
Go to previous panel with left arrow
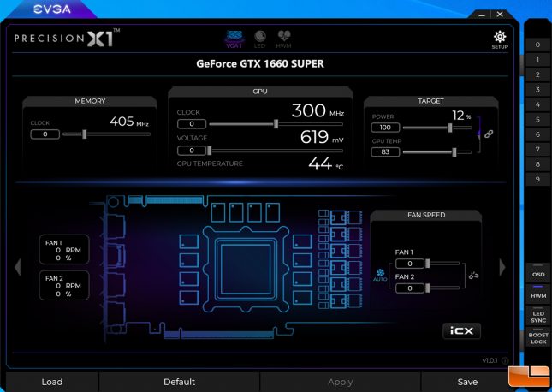(18, 267)
